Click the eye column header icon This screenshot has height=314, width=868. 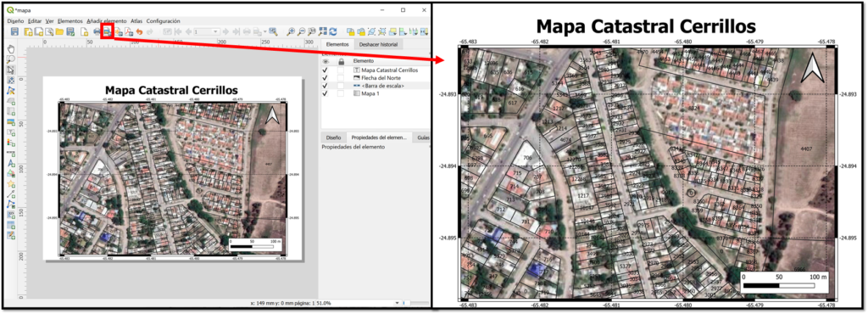pos(325,61)
